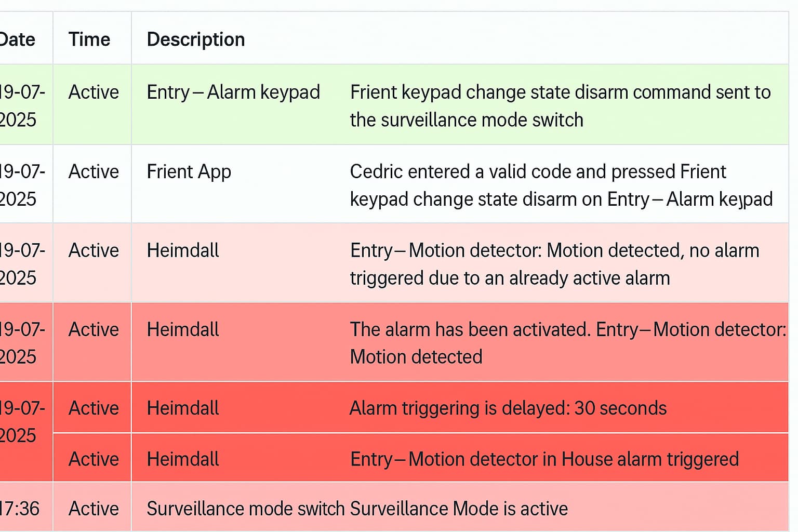
Task: Click Active status in Frient App row
Action: pos(94,172)
